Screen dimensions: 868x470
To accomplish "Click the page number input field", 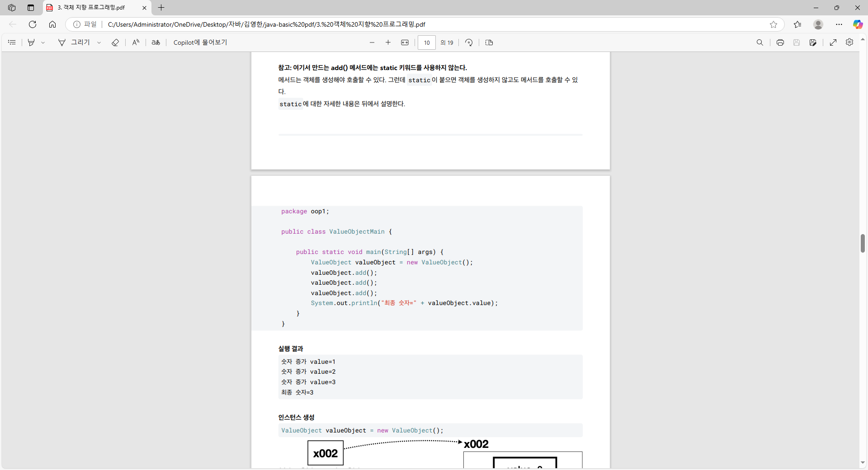I will (x=427, y=42).
